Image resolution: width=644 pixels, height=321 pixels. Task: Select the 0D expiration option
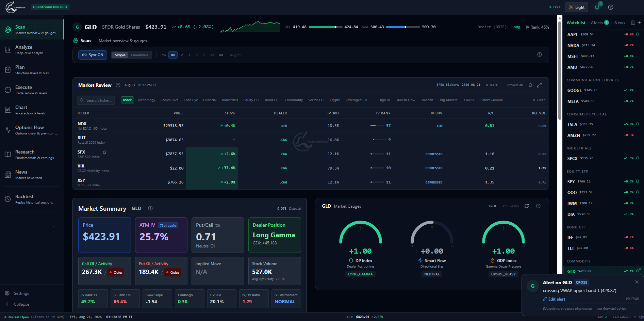(x=173, y=55)
